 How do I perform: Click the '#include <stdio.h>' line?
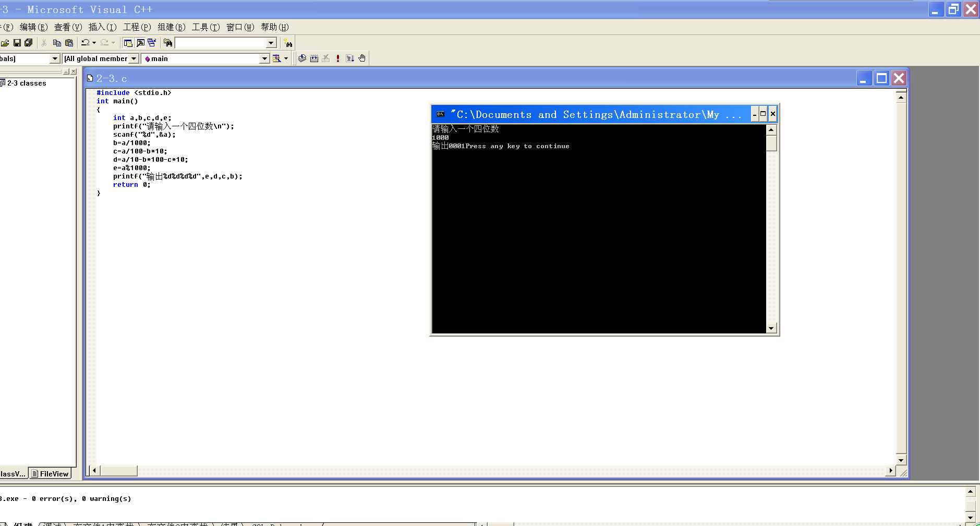click(x=134, y=93)
